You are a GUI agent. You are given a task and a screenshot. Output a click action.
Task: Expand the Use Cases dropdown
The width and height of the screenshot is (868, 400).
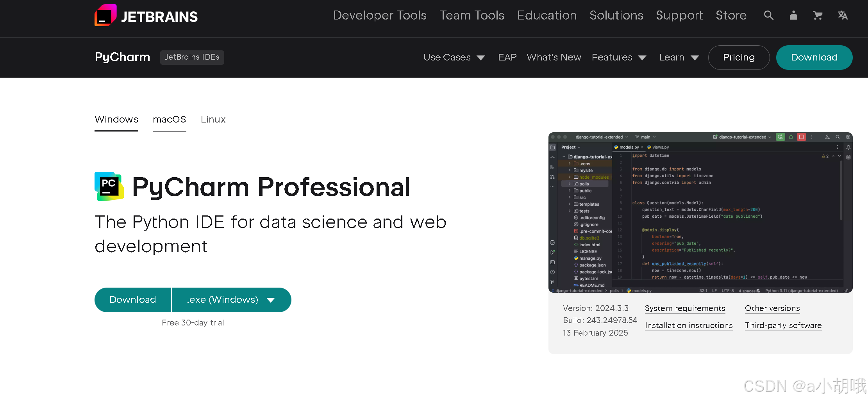[x=454, y=57]
